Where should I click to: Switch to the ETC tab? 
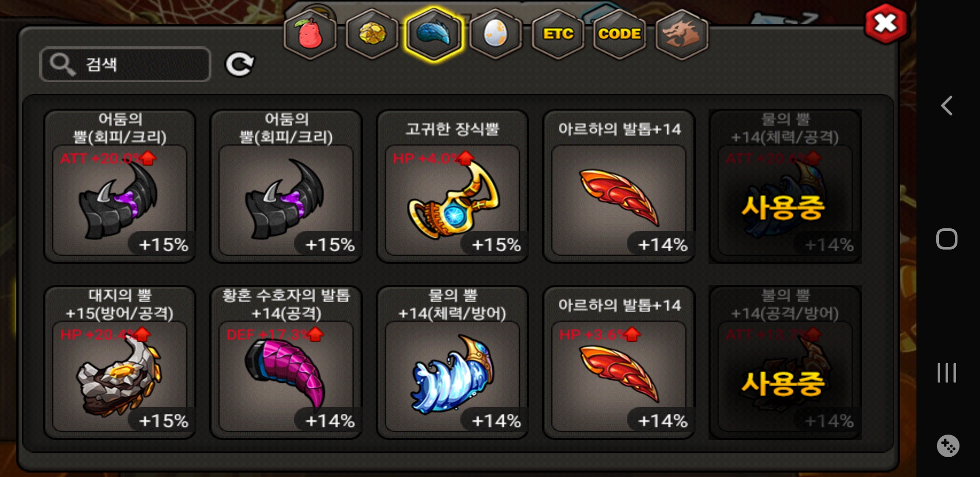(x=558, y=34)
